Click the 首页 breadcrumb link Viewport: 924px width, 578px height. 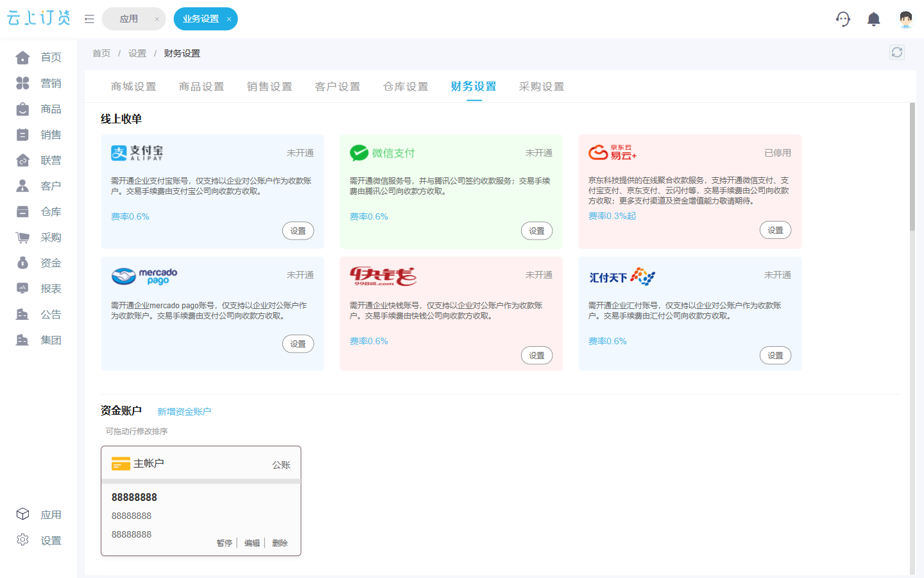point(101,53)
